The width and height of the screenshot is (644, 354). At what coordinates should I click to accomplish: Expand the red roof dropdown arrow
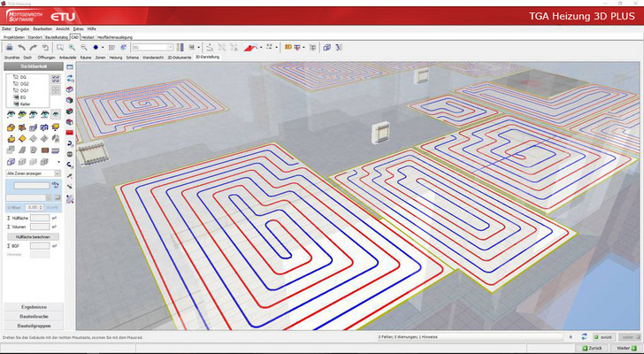[261, 48]
